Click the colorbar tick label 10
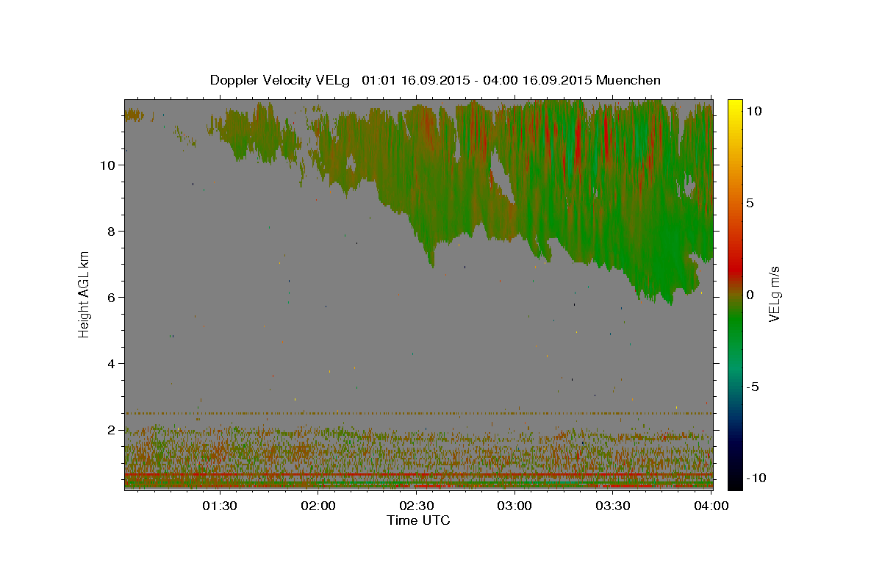The width and height of the screenshot is (882, 588). 754,110
